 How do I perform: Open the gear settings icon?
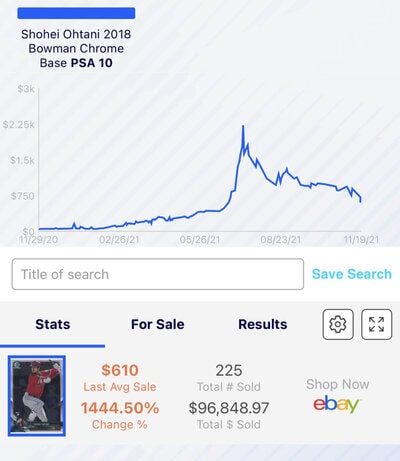338,324
